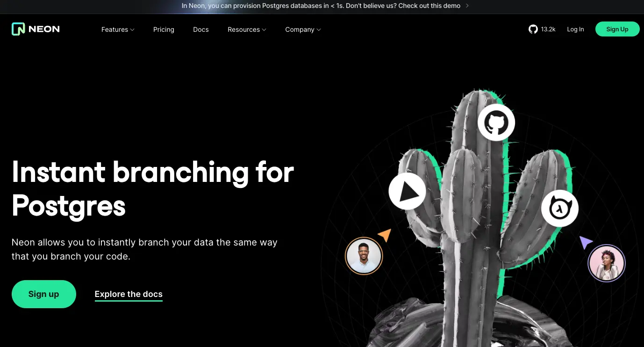Click the GitHub Octocat circle on cactus
Screen dimensions: 644x347
coord(496,123)
